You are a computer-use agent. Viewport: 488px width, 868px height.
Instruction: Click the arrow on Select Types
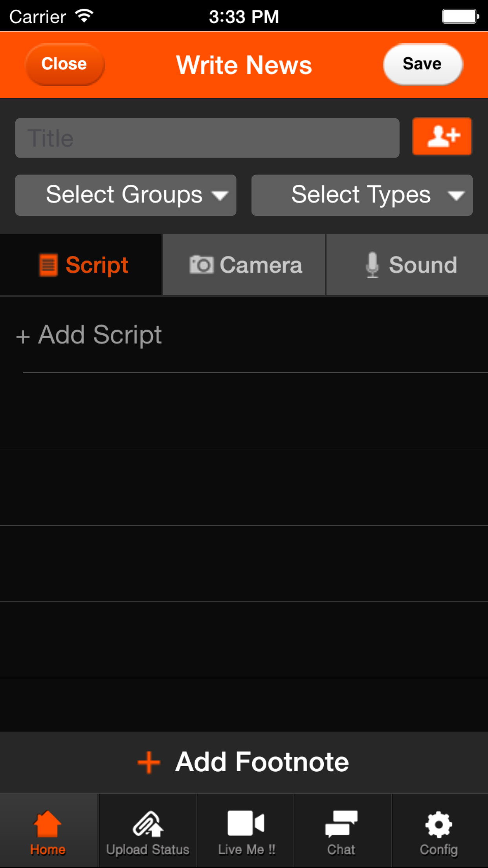pyautogui.click(x=456, y=195)
